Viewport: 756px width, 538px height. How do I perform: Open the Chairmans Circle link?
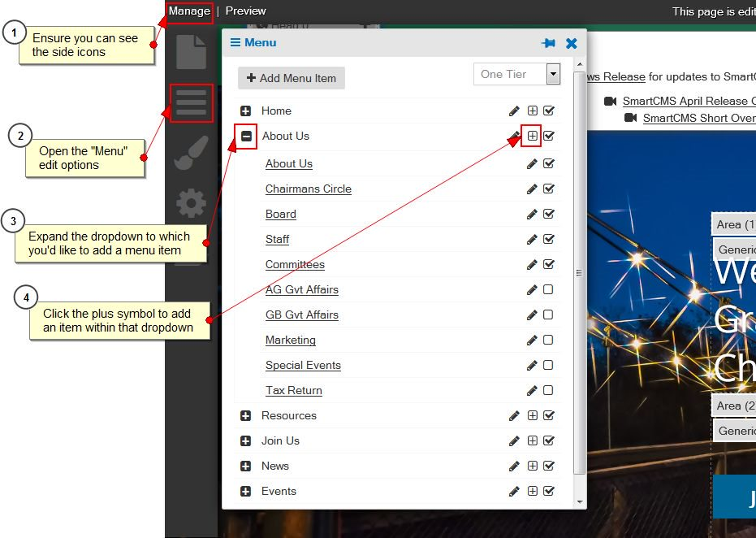(309, 189)
